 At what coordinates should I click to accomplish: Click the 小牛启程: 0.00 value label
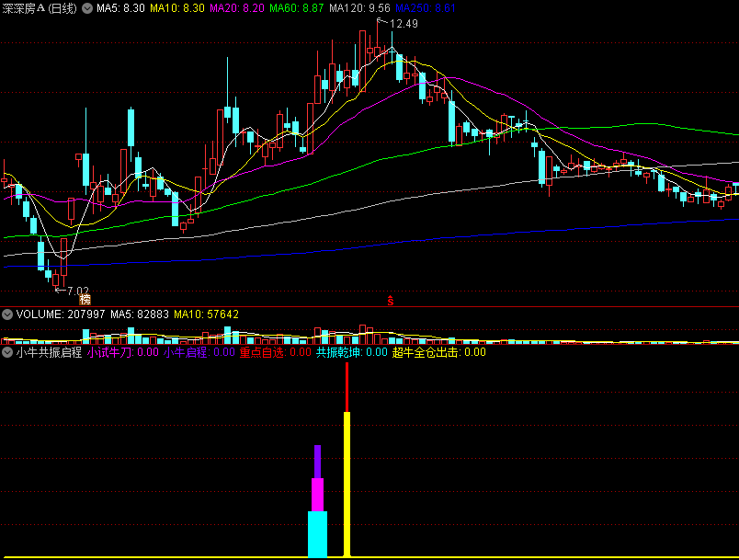click(x=199, y=352)
